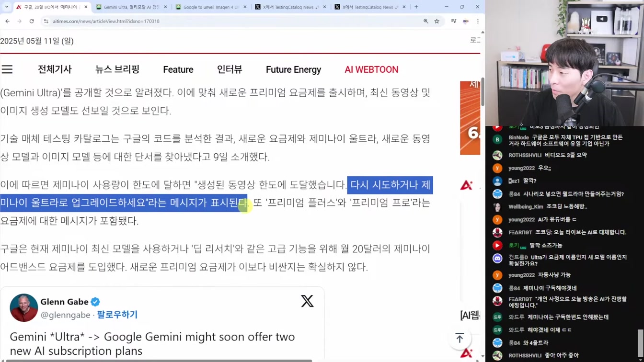Image resolution: width=644 pixels, height=362 pixels.
Task: Close the first X TestingCatalog tab
Action: click(324, 7)
